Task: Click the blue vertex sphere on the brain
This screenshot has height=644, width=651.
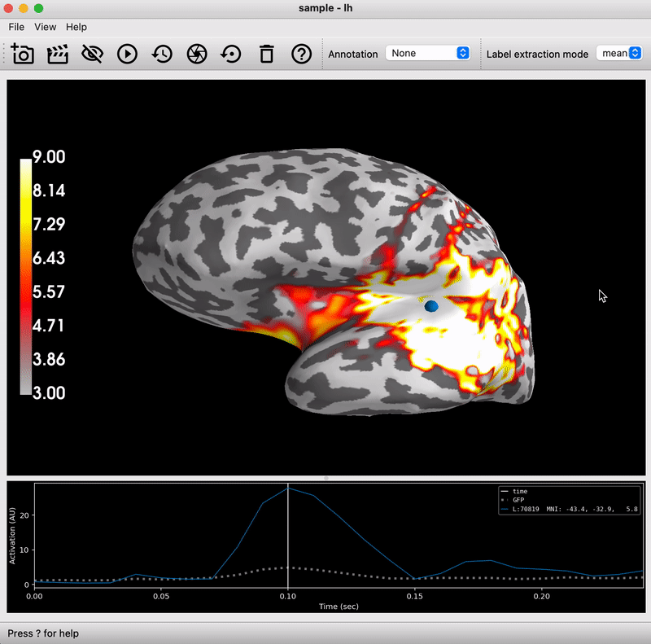Action: [x=431, y=306]
